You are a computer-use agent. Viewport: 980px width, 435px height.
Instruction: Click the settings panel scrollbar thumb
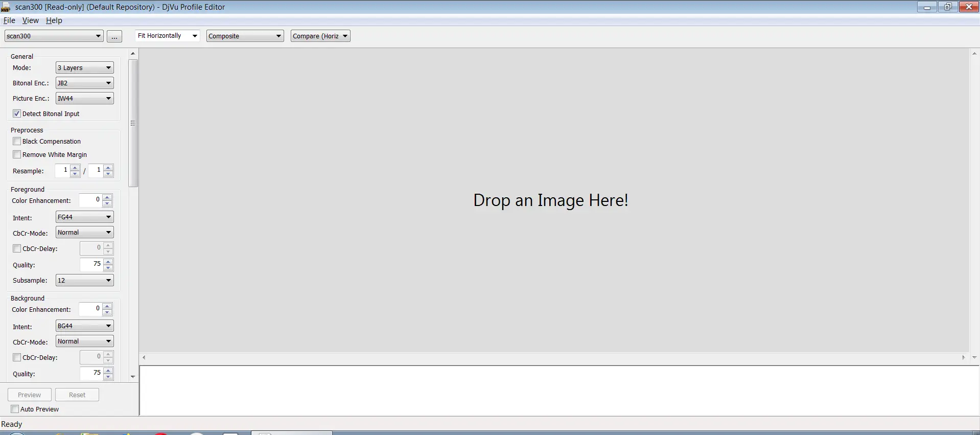click(x=133, y=123)
